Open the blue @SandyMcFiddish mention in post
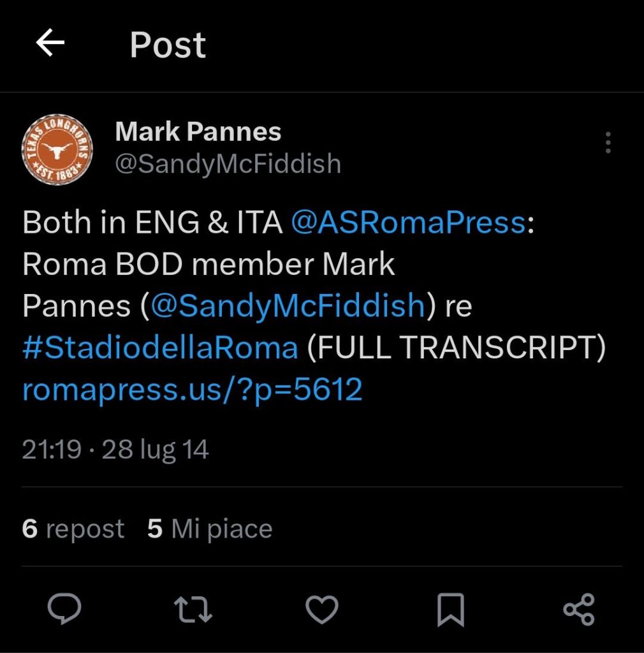 pyautogui.click(x=288, y=305)
